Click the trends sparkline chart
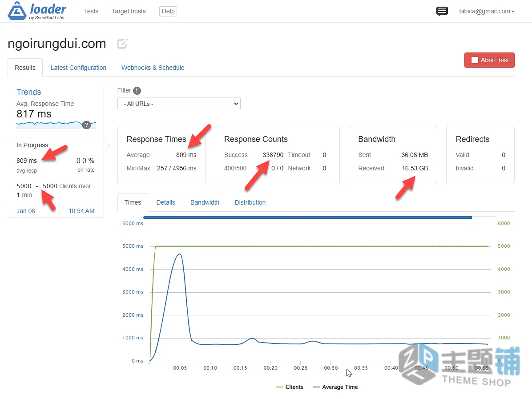Viewport: 532px width, 399px height. (56, 125)
